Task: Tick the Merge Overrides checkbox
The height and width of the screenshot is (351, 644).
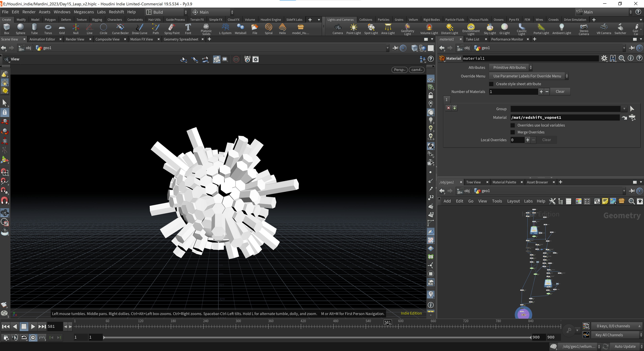Action: click(x=513, y=132)
